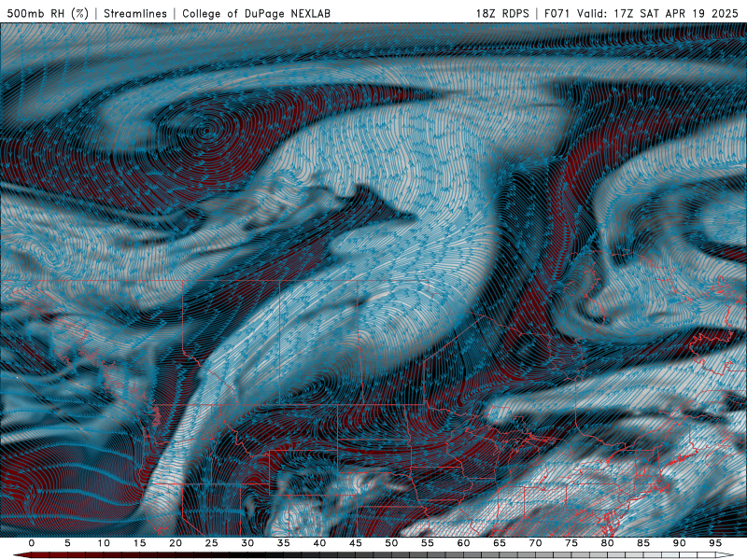The image size is (747, 560).
Task: Click the '70' value on the colorbar scale
Action: 535,543
